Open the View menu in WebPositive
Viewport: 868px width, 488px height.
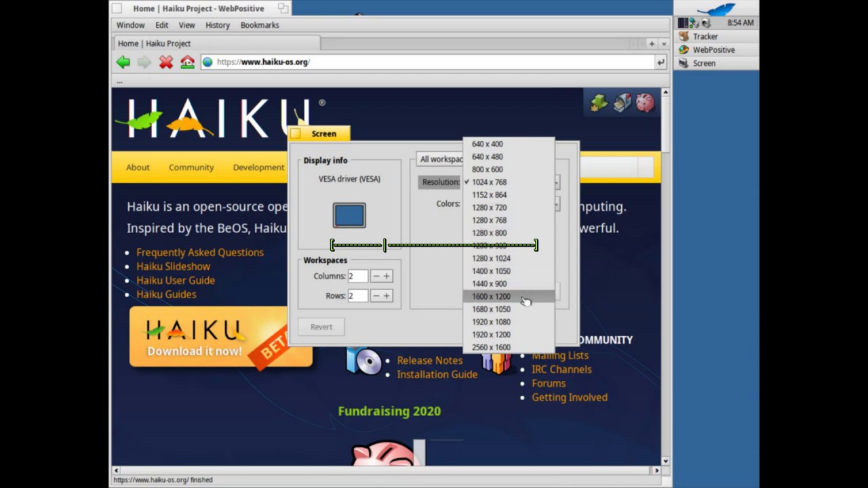pyautogui.click(x=186, y=25)
